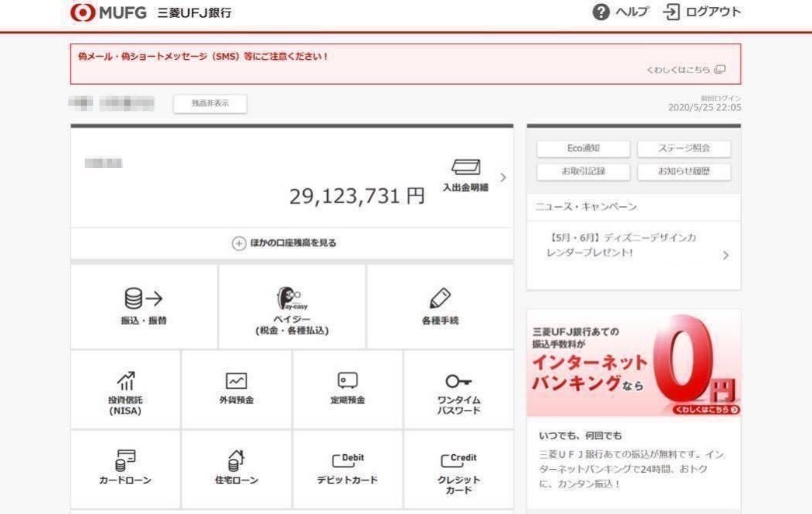Click the 振込が無料です description paragraph
This screenshot has height=514, width=812.
(632, 470)
